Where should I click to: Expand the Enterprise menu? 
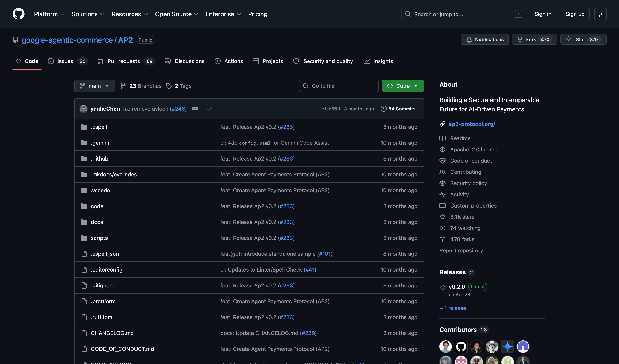tap(223, 14)
